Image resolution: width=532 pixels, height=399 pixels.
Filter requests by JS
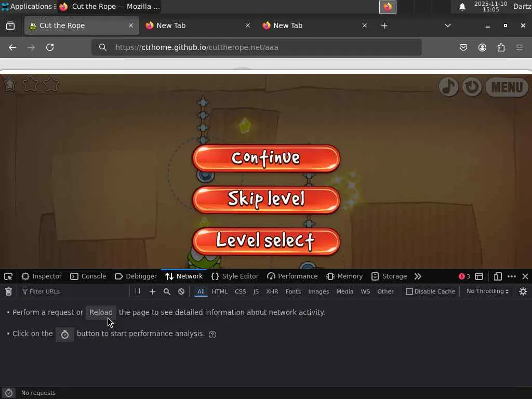pyautogui.click(x=256, y=291)
